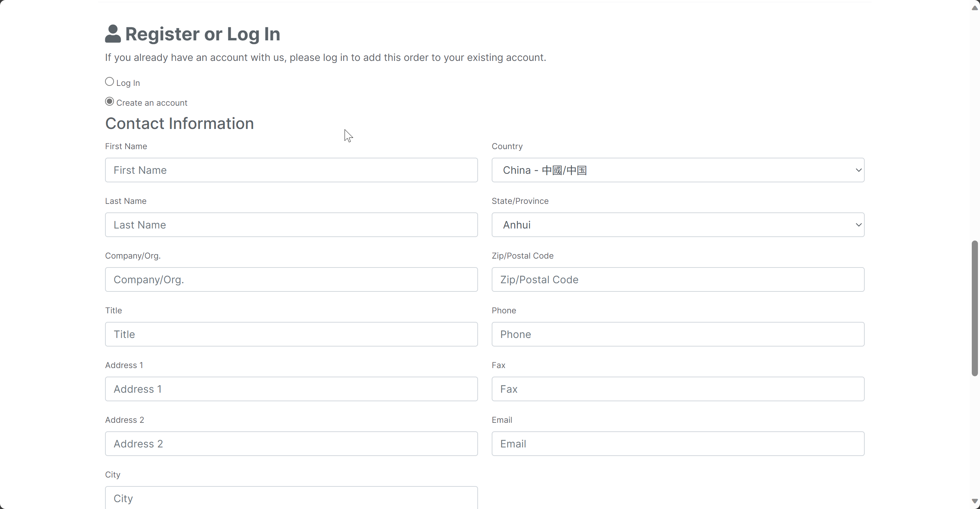Open the State/Province dropdown showing Anhui

click(x=678, y=225)
